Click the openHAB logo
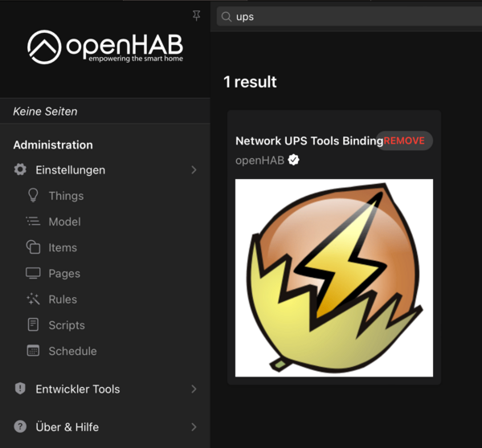Screen dimensions: 482x448 click(x=104, y=47)
